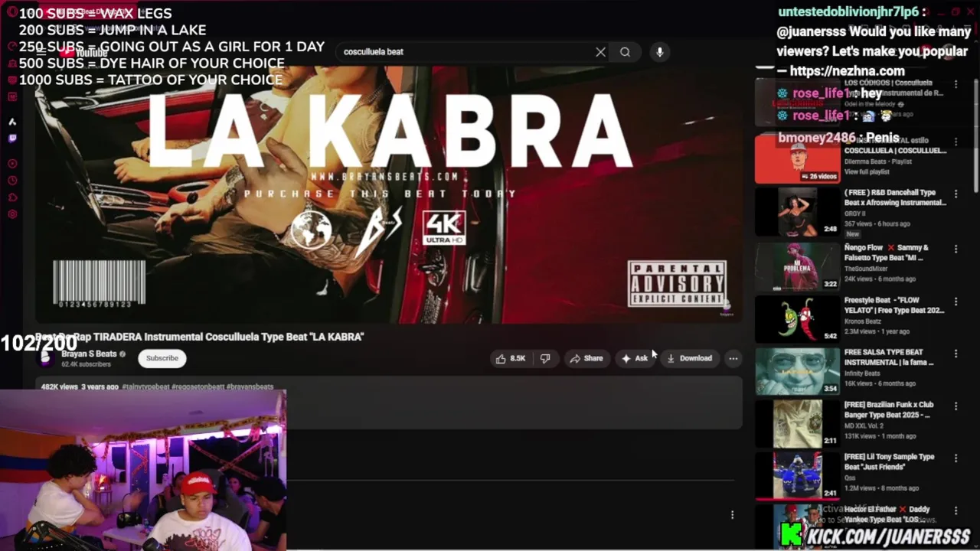Open options menu for the Freestyle Beat suggestion

pyautogui.click(x=955, y=302)
